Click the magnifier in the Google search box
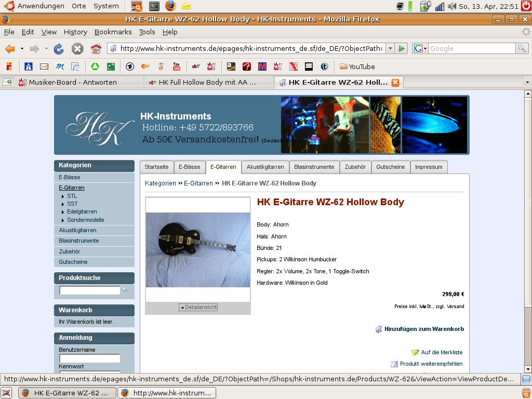Viewport: 532px width, 399px height. (521, 48)
